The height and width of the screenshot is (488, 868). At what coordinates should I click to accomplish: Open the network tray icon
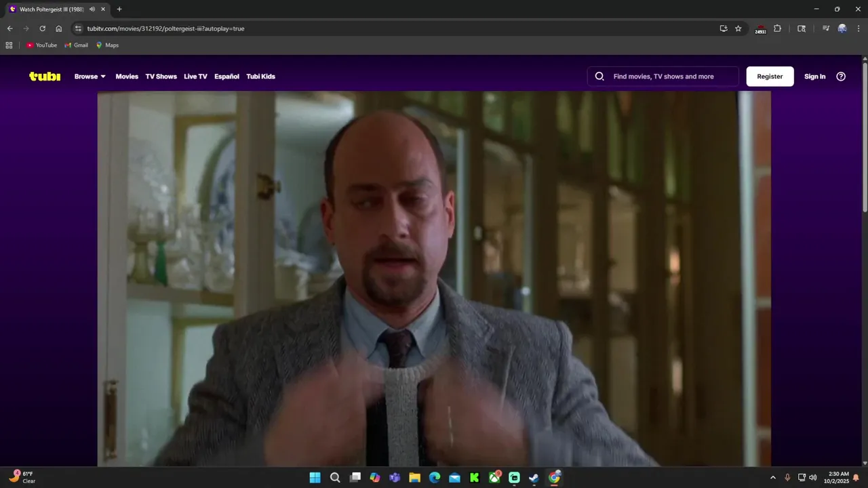pos(802,478)
